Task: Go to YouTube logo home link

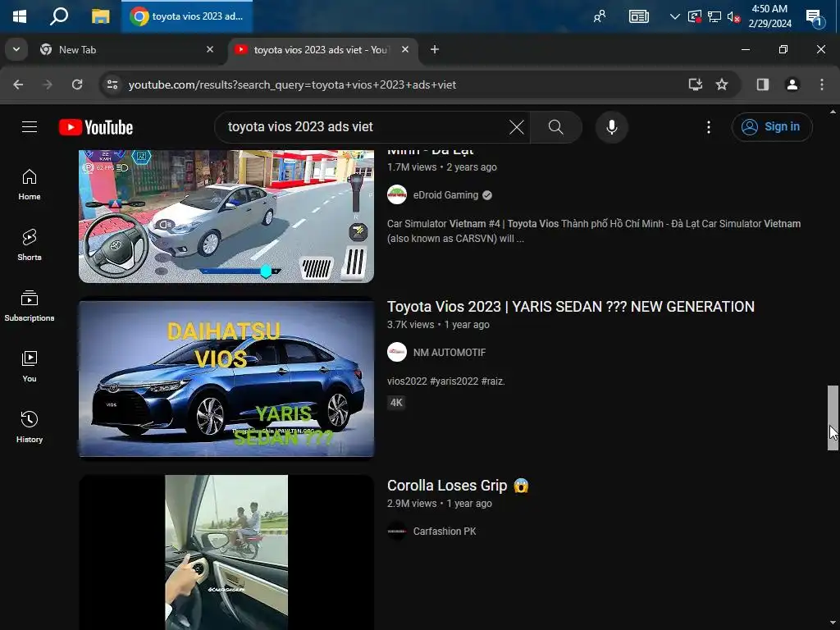Action: 96,127
